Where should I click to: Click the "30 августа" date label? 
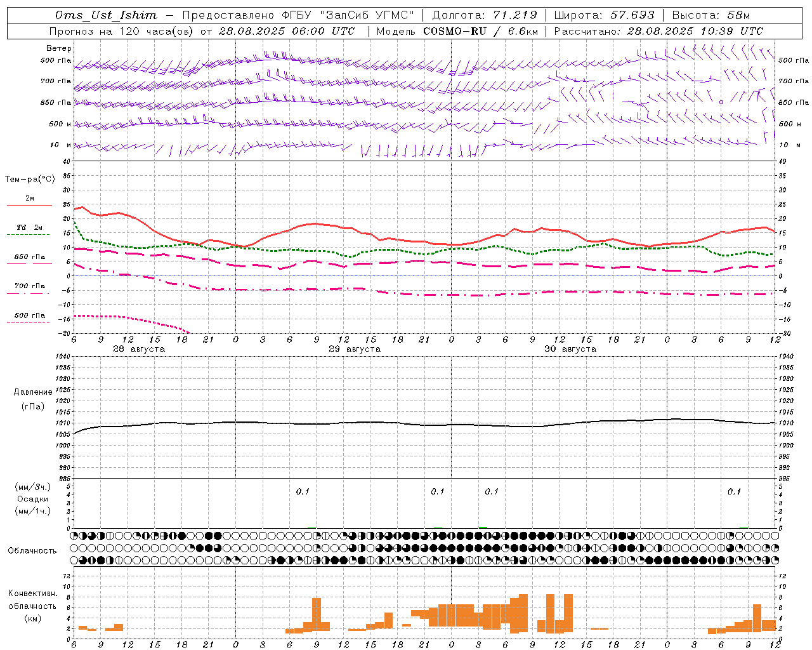pos(570,349)
